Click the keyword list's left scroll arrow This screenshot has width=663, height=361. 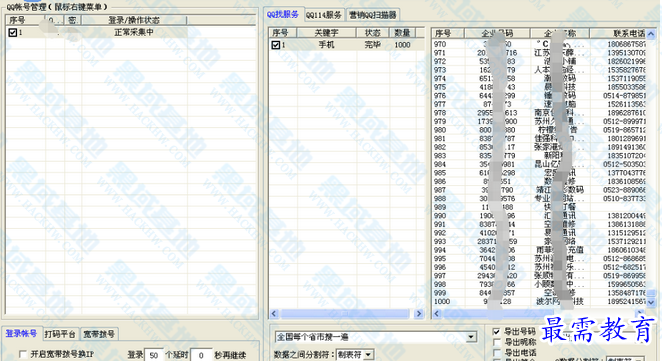click(x=274, y=314)
